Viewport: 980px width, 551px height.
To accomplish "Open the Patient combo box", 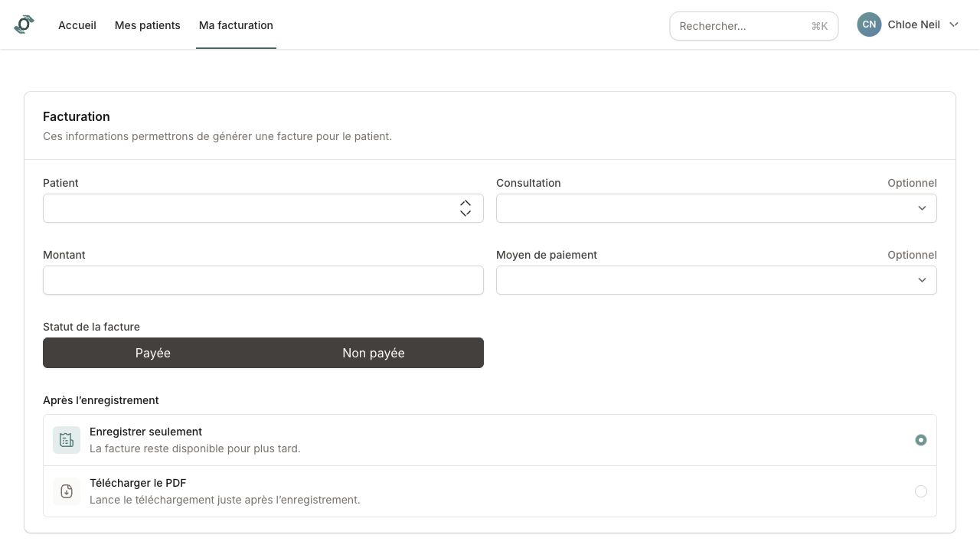I will point(263,208).
